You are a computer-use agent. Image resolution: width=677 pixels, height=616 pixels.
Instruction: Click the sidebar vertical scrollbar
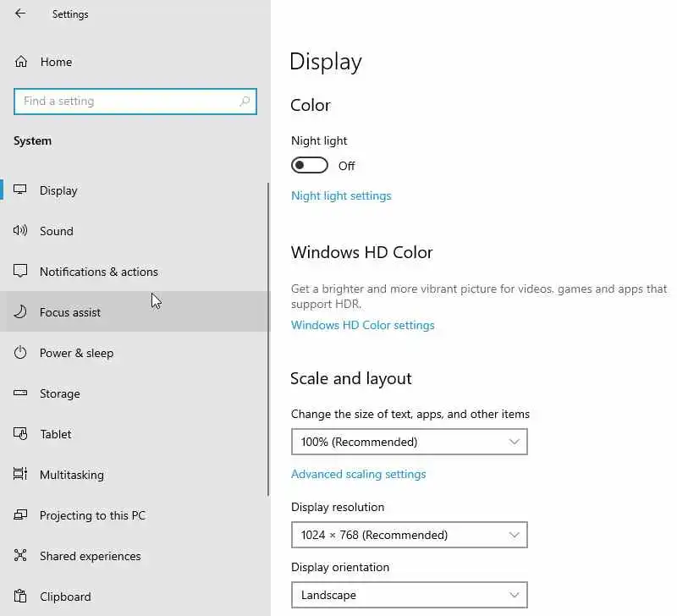[x=268, y=339]
